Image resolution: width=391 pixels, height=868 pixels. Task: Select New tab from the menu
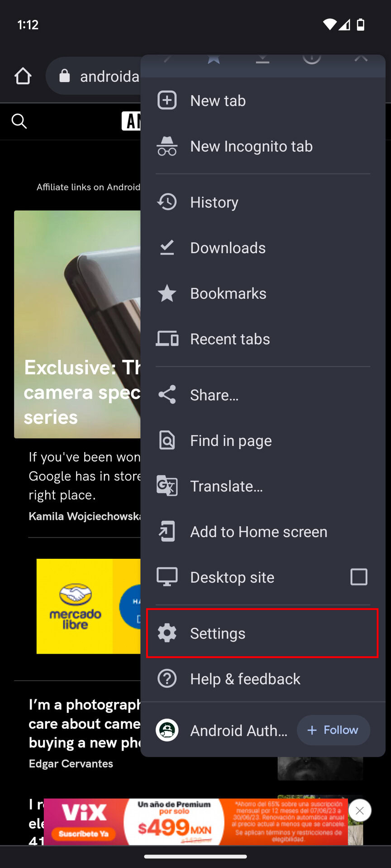(263, 100)
